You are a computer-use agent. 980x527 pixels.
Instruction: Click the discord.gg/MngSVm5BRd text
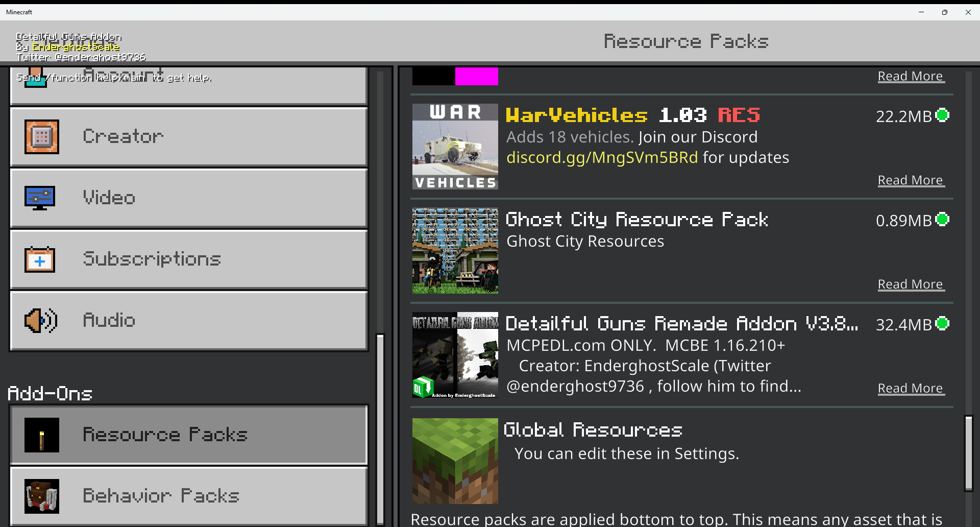[x=602, y=158]
